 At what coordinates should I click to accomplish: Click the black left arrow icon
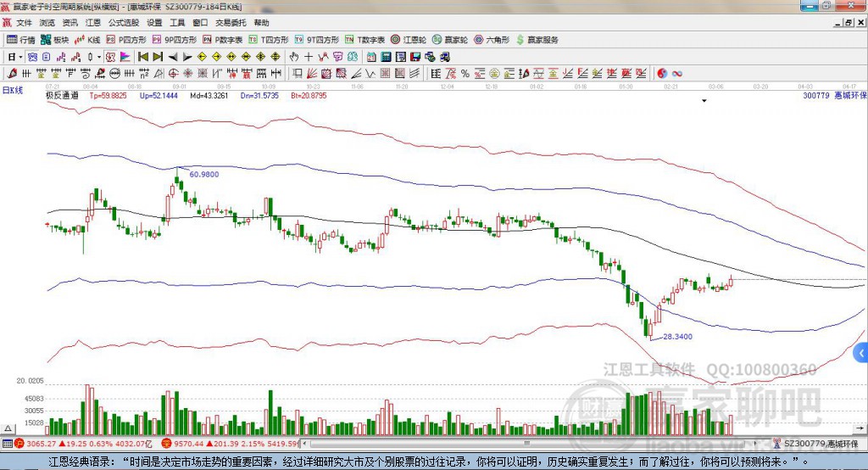click(x=173, y=57)
